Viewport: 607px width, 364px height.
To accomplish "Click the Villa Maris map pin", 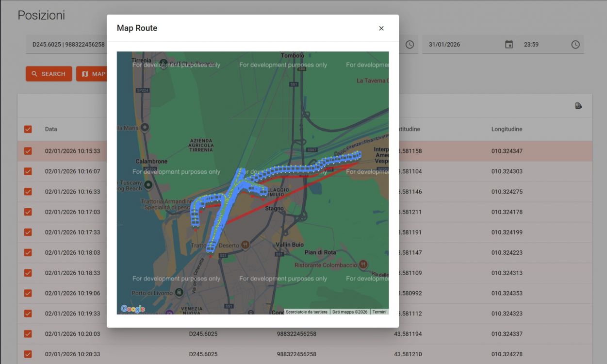I will click(x=145, y=128).
